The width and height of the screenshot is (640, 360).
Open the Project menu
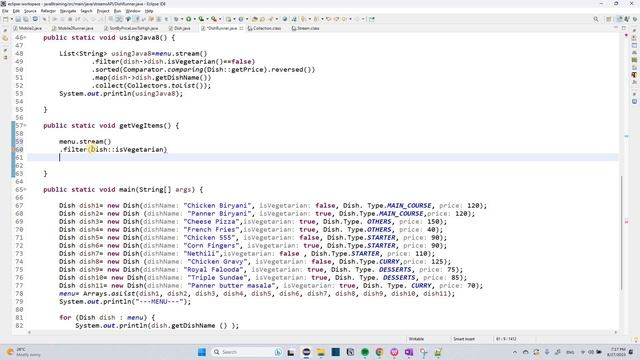click(103, 11)
